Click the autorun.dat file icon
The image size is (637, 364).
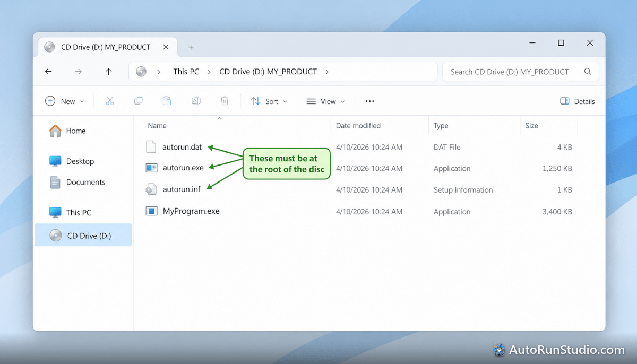[x=151, y=147]
